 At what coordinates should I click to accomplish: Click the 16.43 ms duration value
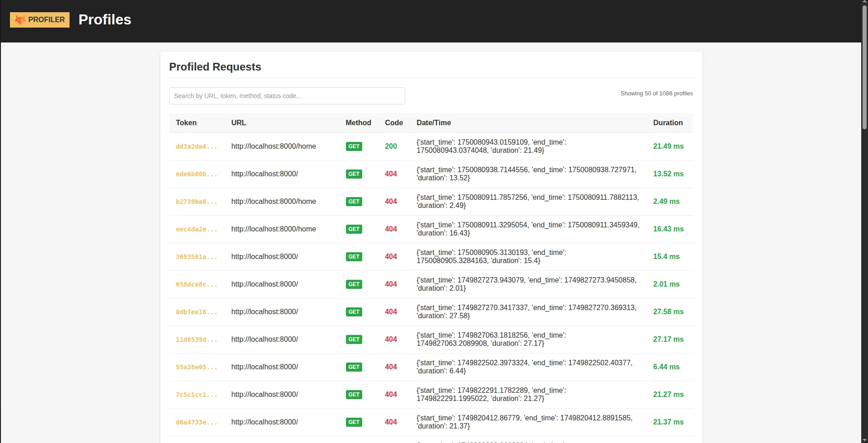coord(668,229)
